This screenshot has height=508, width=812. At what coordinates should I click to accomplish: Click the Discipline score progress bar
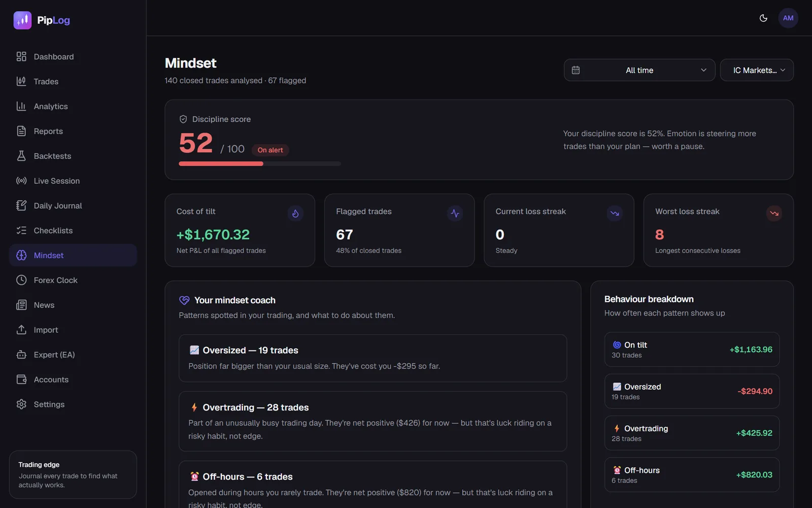click(x=260, y=164)
